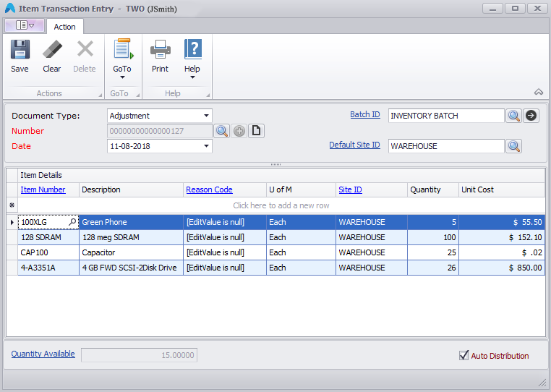The height and width of the screenshot is (392, 551).
Task: Click the Quantity column header
Action: [433, 189]
